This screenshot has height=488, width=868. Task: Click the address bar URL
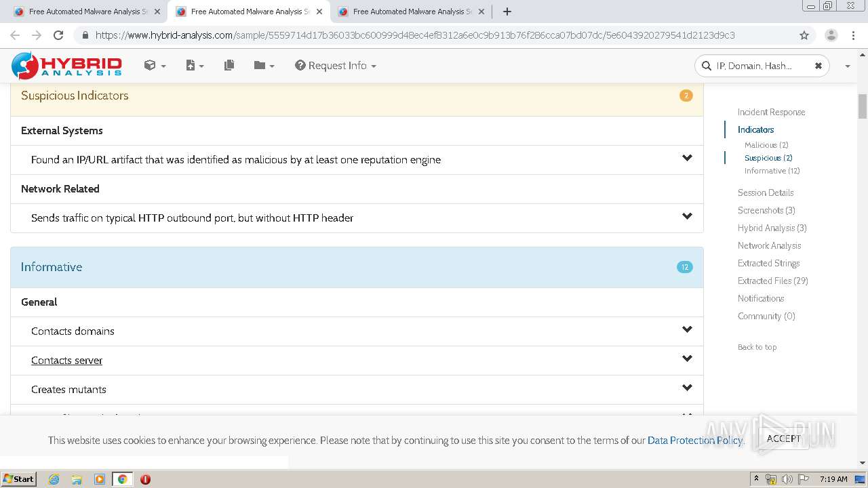point(415,35)
